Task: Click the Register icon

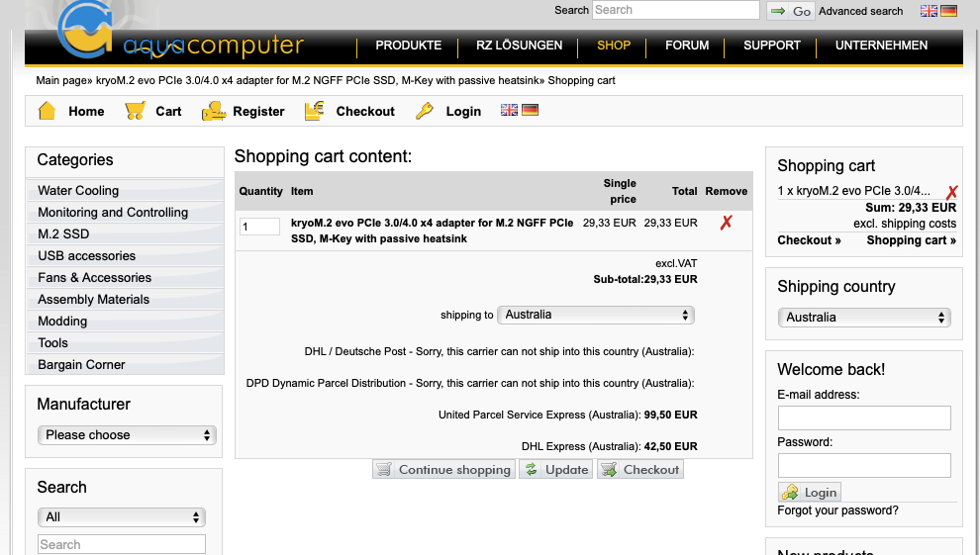Action: point(213,111)
